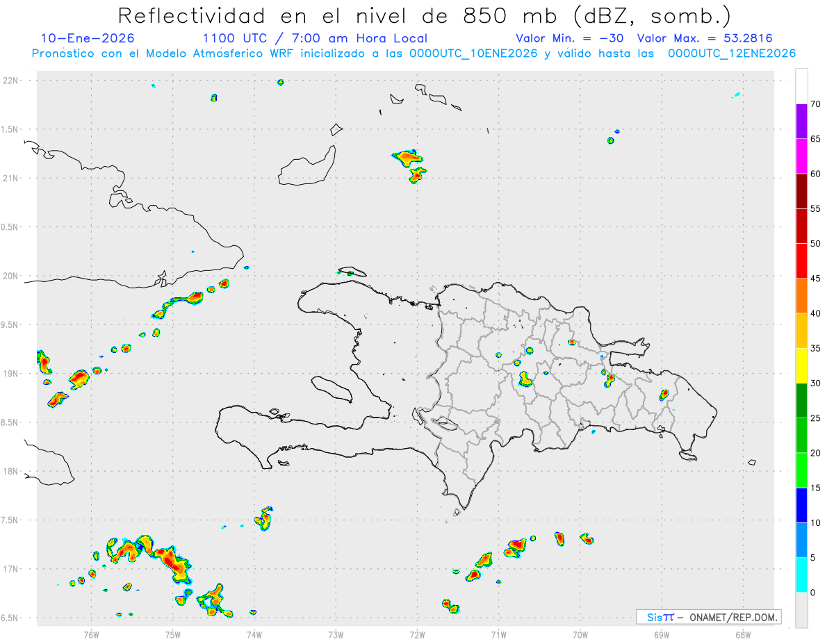Image resolution: width=834 pixels, height=644 pixels.
Task: Click the longitude label '74W'
Action: (x=254, y=635)
